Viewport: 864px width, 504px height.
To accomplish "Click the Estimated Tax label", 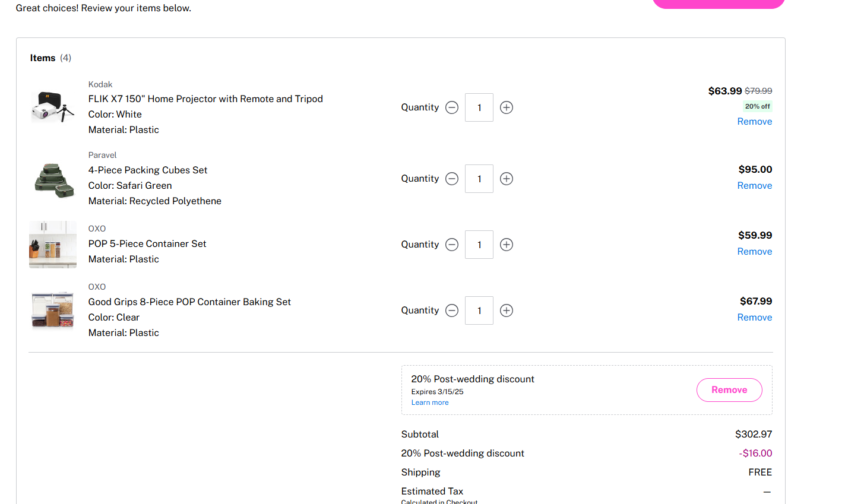I will coord(432,492).
